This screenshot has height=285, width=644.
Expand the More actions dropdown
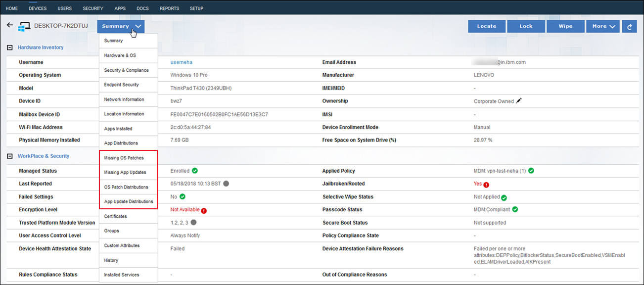(x=602, y=26)
